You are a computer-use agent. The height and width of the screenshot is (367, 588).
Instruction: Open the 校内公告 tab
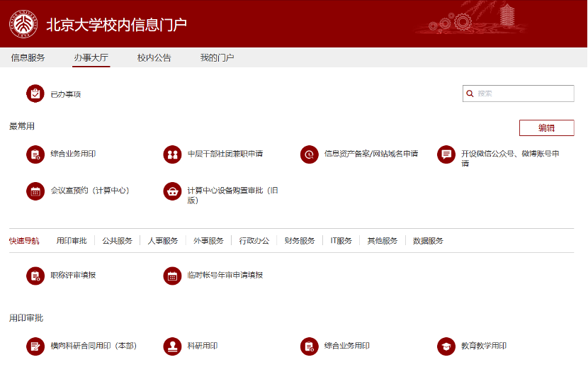(x=154, y=58)
